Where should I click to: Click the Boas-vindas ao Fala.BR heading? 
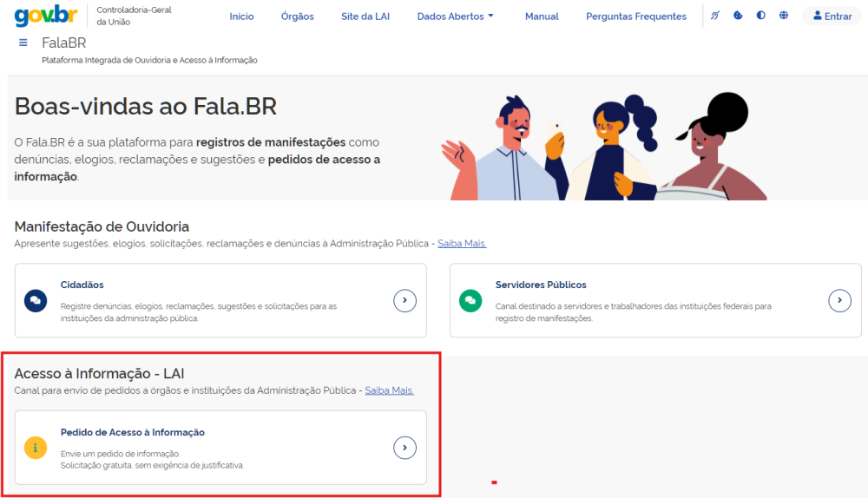click(146, 106)
